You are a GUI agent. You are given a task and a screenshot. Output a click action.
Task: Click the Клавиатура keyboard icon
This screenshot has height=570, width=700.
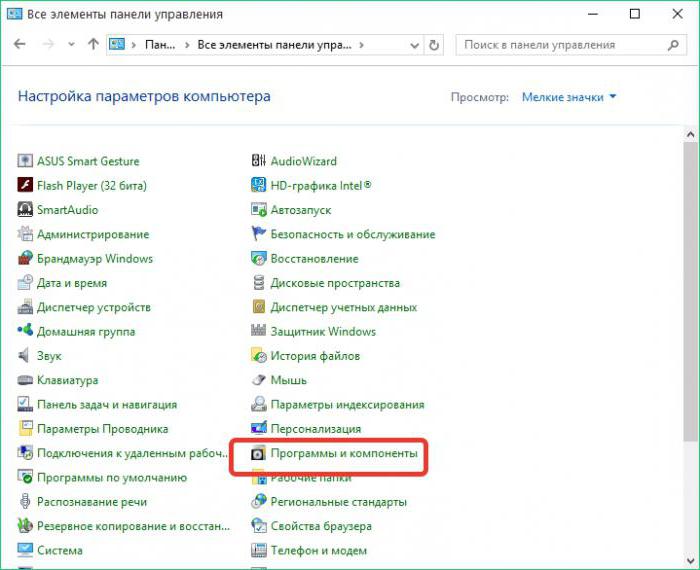coord(25,380)
